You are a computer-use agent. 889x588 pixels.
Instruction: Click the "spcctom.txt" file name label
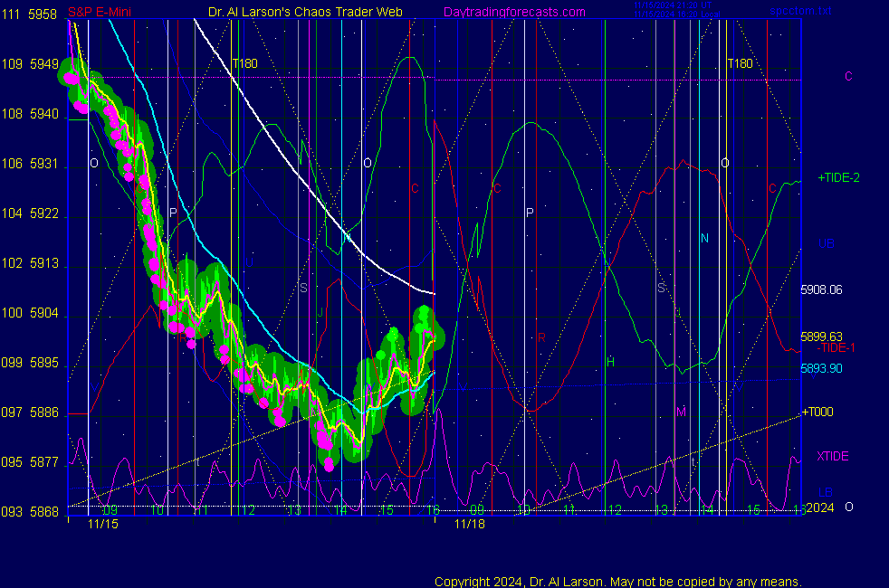[800, 11]
